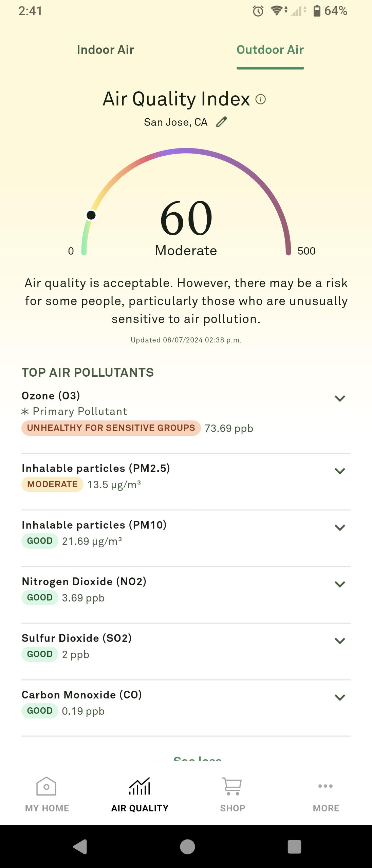Tap the More three-dots icon
The height and width of the screenshot is (868, 372).
click(325, 786)
